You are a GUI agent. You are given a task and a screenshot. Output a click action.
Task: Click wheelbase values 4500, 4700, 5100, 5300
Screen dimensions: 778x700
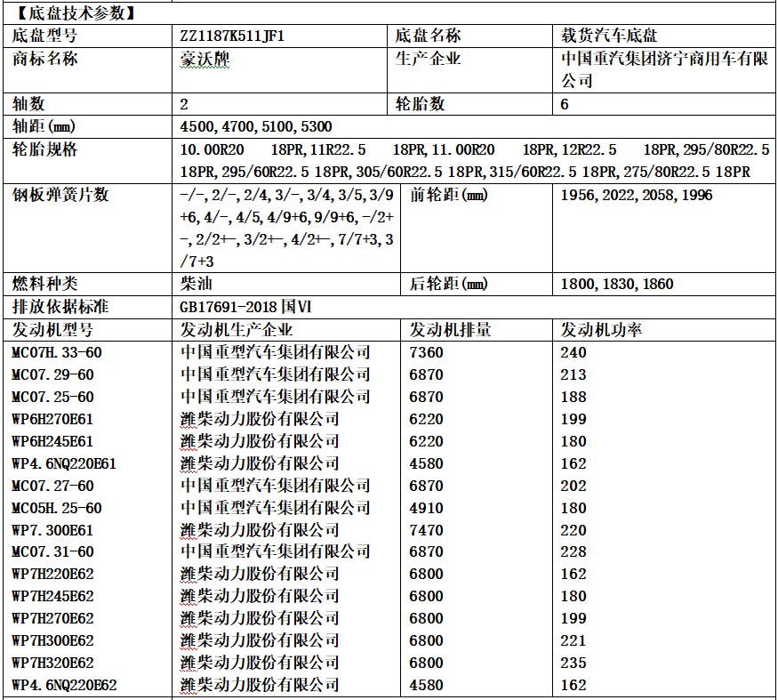[x=255, y=127]
